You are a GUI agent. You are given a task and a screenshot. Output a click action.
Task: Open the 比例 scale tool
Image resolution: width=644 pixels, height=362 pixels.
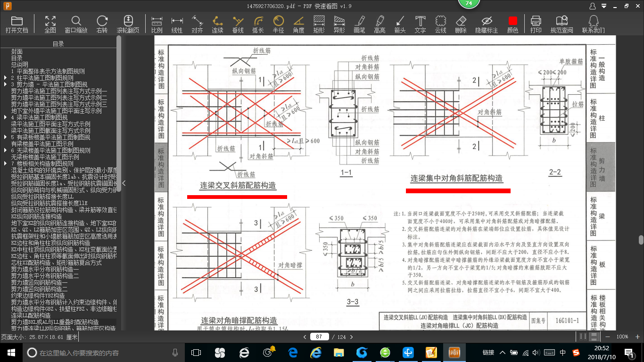tap(157, 24)
